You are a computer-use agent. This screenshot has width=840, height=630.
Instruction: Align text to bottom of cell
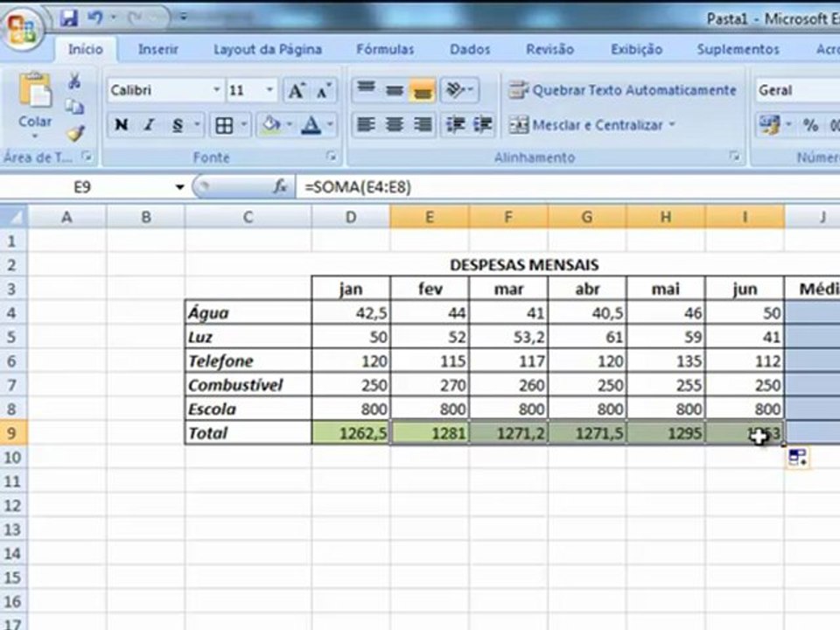pyautogui.click(x=422, y=89)
